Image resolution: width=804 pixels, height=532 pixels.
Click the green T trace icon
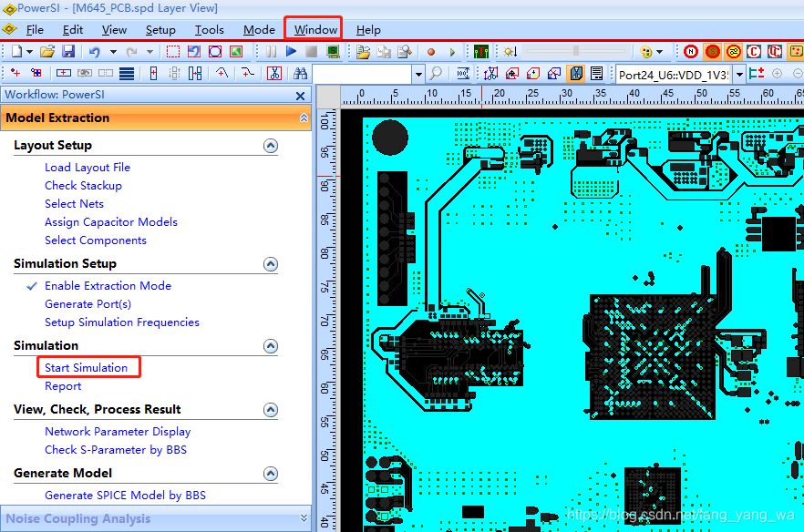[x=481, y=51]
